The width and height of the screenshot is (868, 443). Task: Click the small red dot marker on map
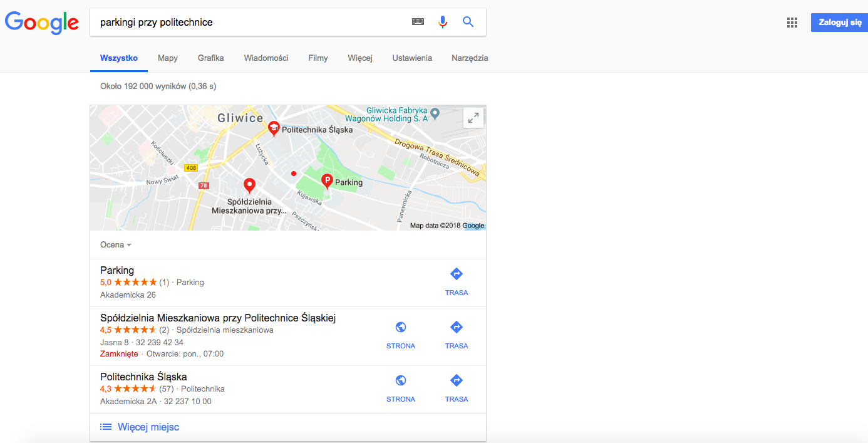click(x=293, y=173)
